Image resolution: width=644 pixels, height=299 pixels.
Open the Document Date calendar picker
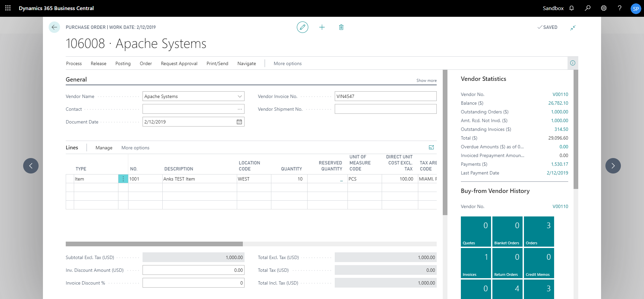(x=239, y=122)
